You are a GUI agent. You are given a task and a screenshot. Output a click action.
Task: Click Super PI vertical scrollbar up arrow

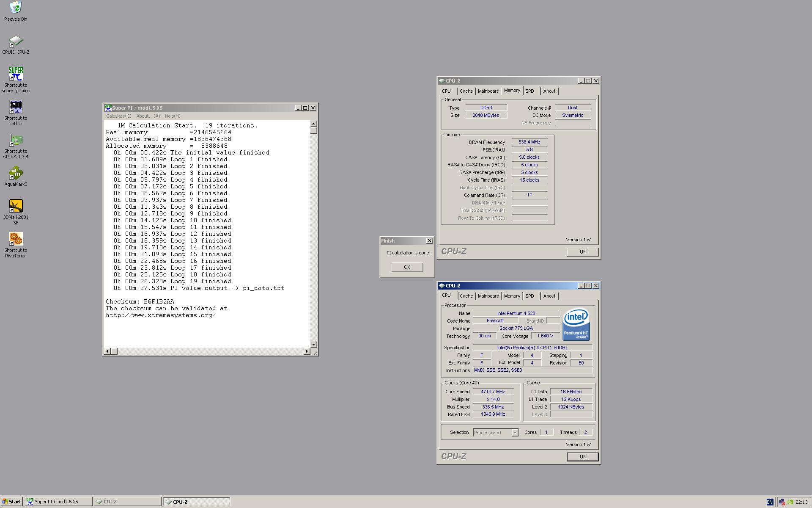[x=313, y=124]
